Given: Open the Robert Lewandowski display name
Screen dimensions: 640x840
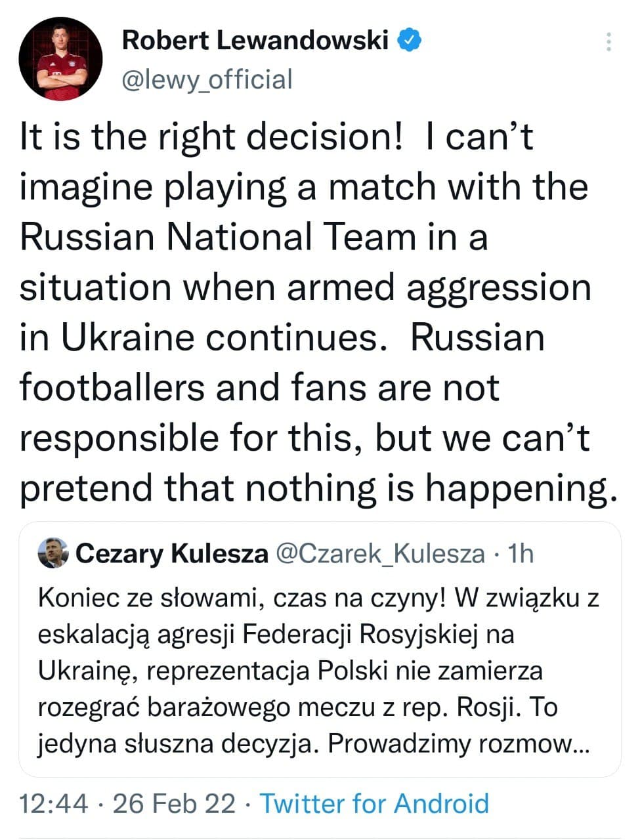Looking at the screenshot, I should 256,41.
